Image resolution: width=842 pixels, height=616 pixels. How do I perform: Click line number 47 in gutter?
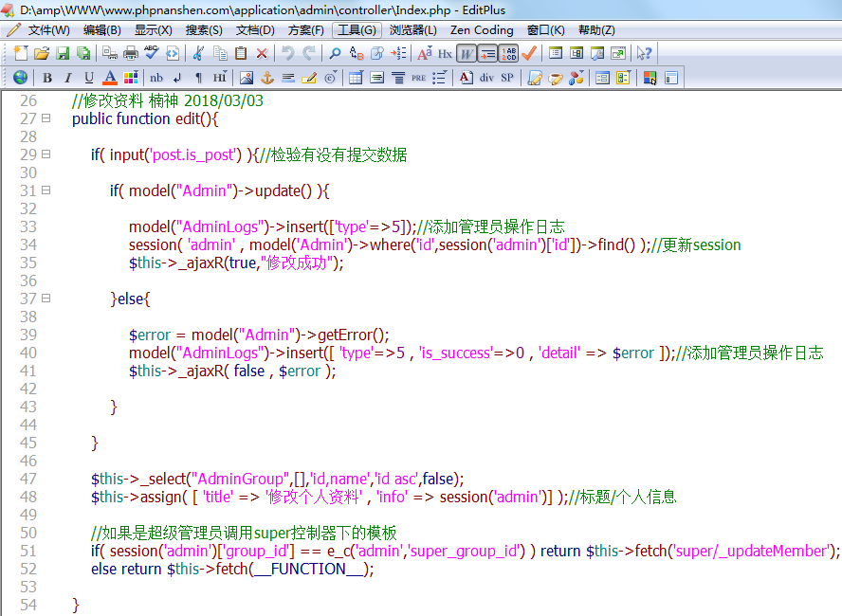[28, 479]
